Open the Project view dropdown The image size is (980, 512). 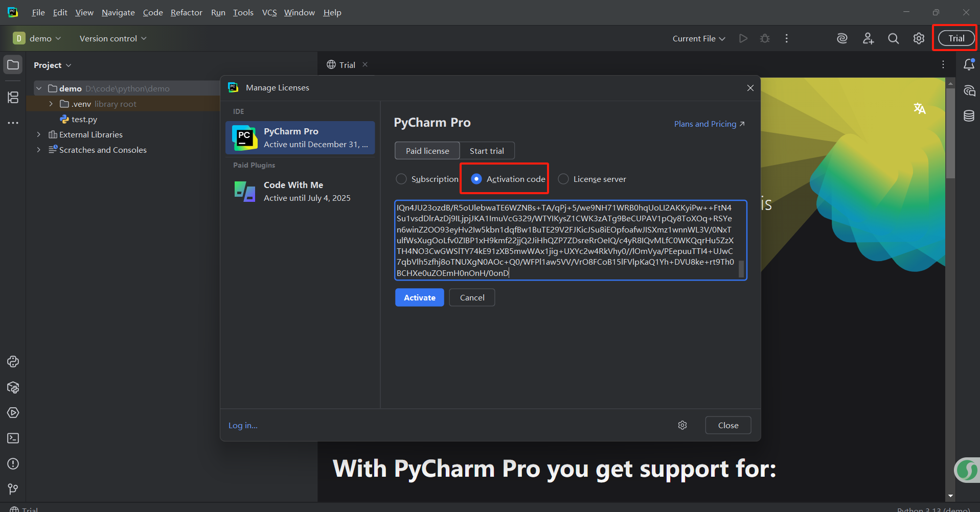click(x=53, y=65)
